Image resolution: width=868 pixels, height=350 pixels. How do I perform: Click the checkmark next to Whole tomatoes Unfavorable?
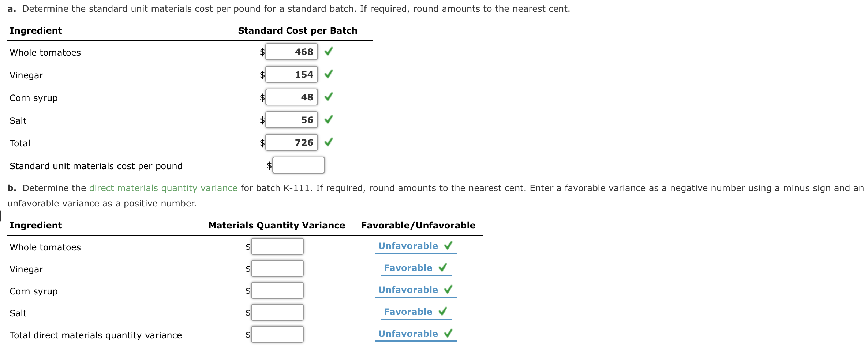448,245
